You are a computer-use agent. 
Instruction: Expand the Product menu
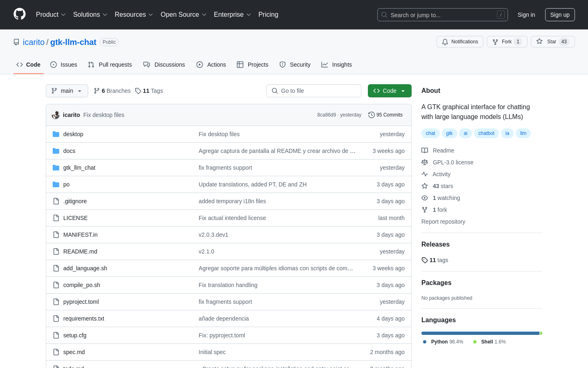pos(51,15)
